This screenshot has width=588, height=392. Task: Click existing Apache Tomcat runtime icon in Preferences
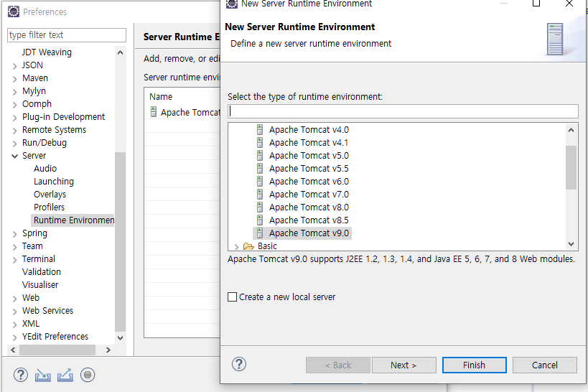pyautogui.click(x=154, y=112)
